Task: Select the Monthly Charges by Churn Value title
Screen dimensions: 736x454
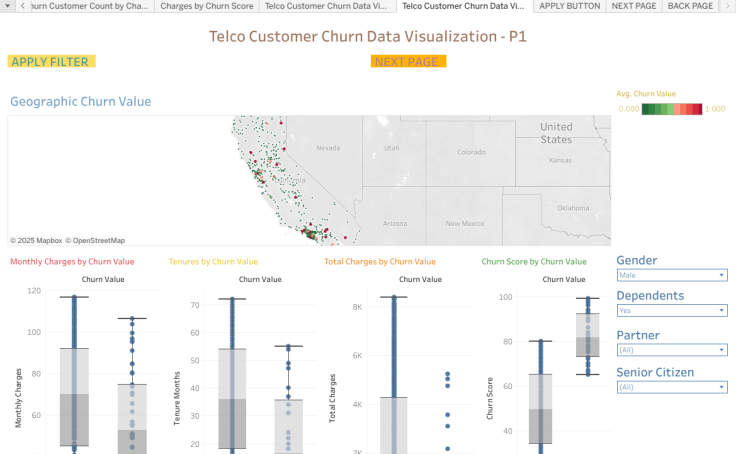Action: click(x=72, y=261)
